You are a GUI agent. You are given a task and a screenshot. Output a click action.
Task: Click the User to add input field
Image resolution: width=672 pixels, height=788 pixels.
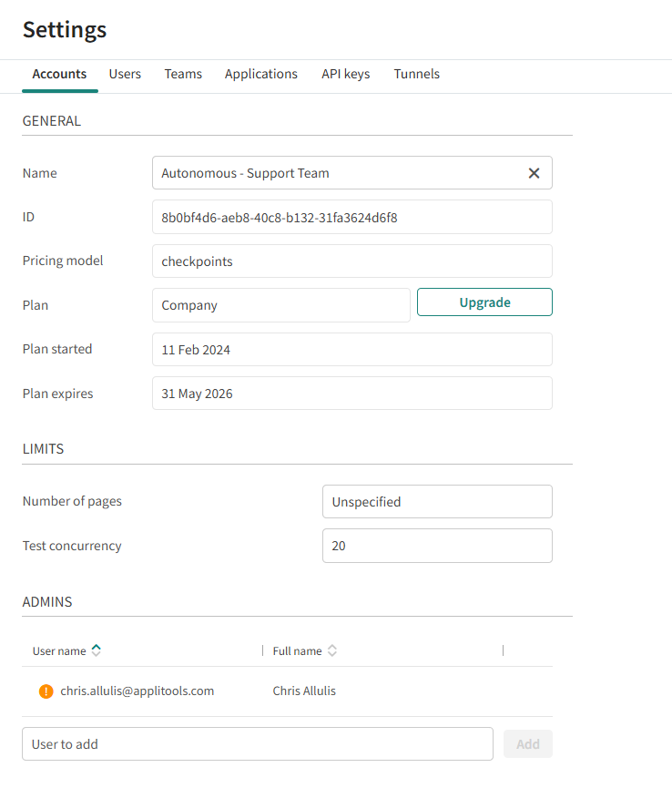point(257,744)
